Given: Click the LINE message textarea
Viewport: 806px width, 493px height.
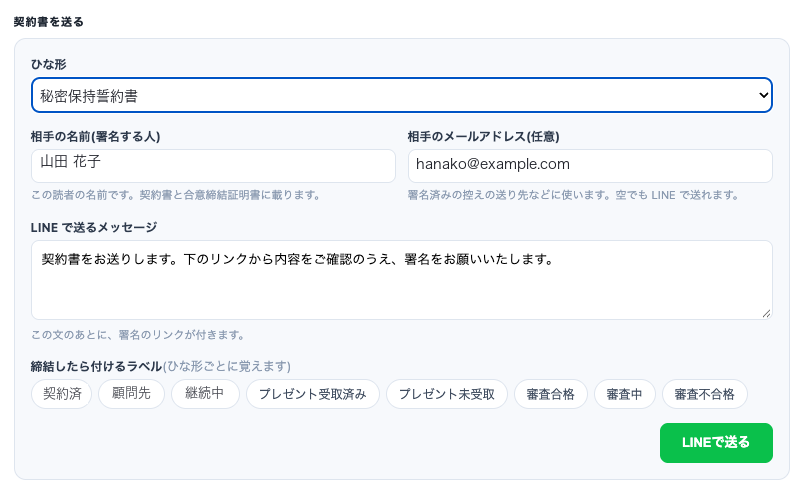Looking at the screenshot, I should (401, 280).
